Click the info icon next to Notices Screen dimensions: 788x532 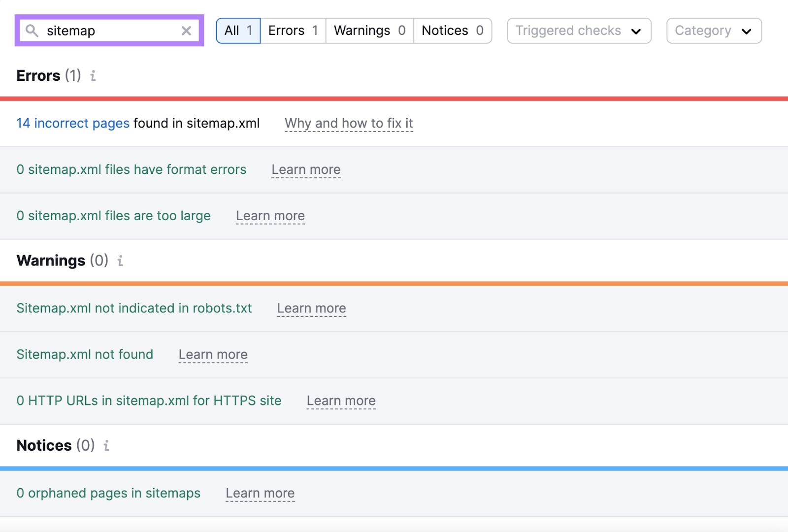[106, 446]
